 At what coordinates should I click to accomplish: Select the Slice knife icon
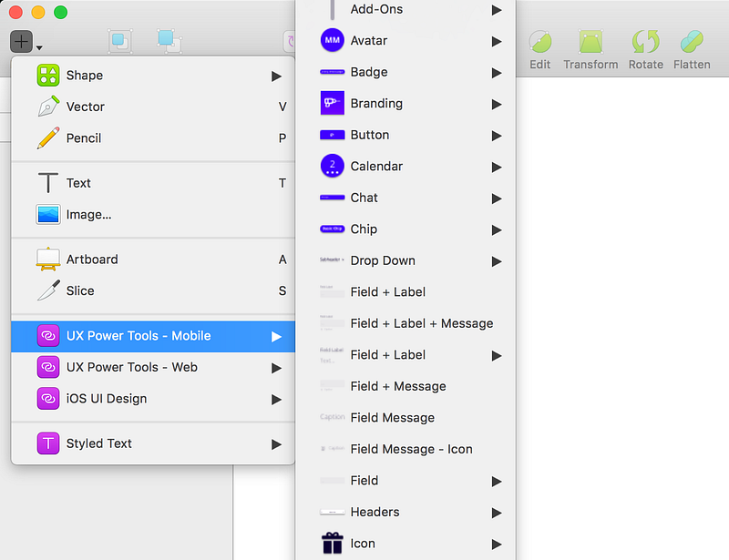tap(48, 290)
